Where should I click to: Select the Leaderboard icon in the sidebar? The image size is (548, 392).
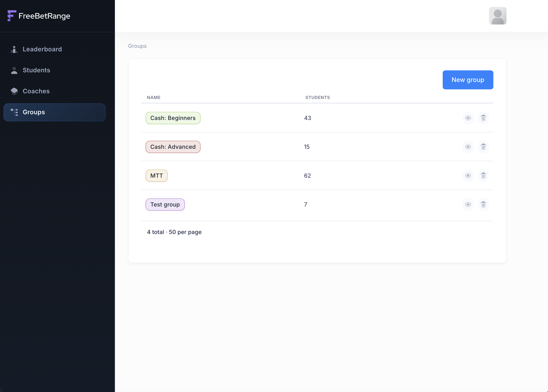pos(14,49)
